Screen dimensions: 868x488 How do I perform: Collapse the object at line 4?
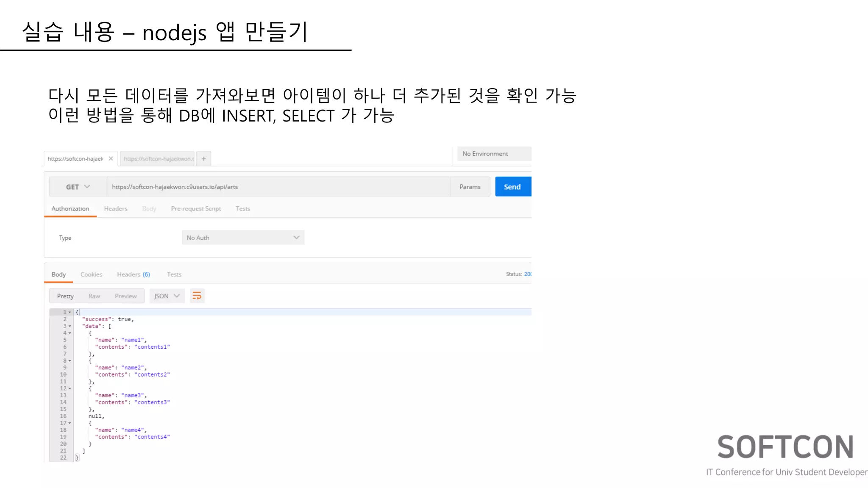70,333
